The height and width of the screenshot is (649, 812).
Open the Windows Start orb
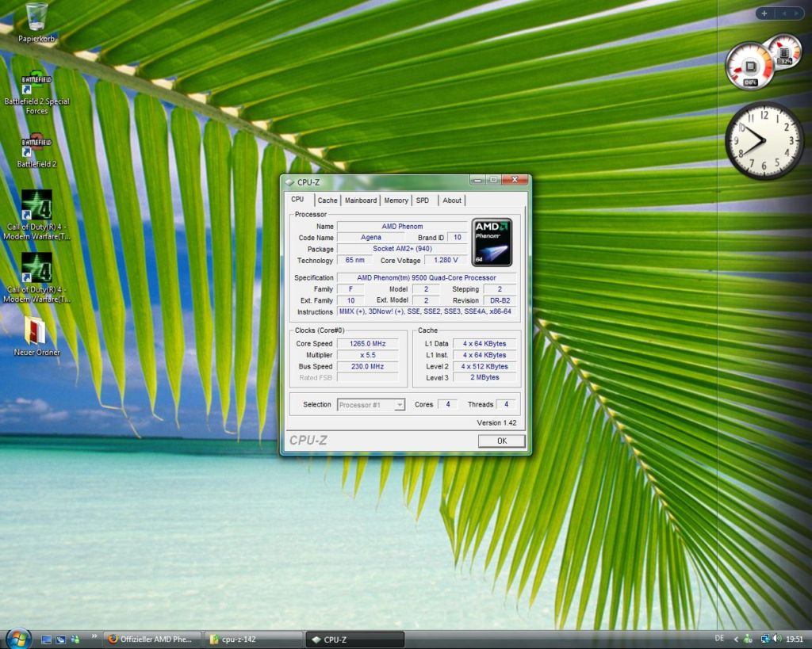click(x=19, y=638)
